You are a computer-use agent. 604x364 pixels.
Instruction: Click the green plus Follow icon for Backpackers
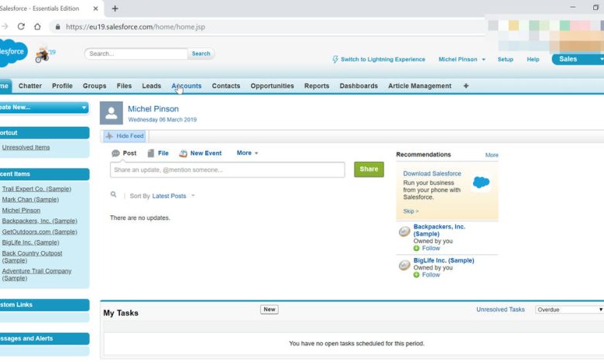[417, 249]
